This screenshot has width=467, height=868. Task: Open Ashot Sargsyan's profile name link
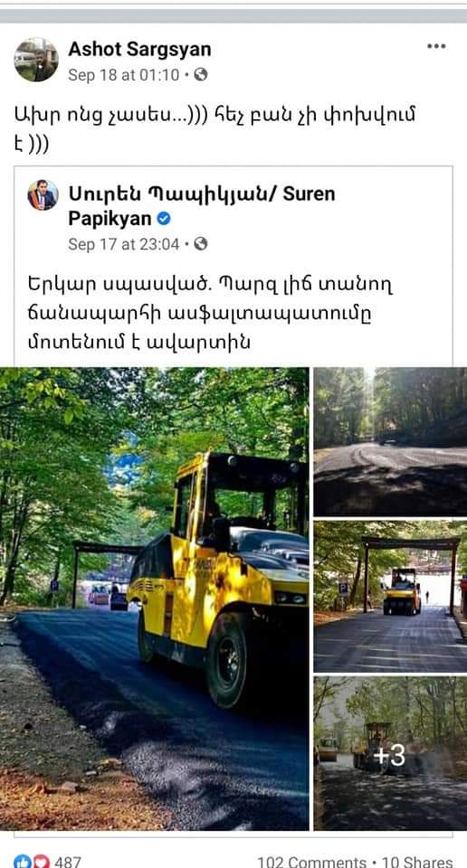[x=139, y=49]
